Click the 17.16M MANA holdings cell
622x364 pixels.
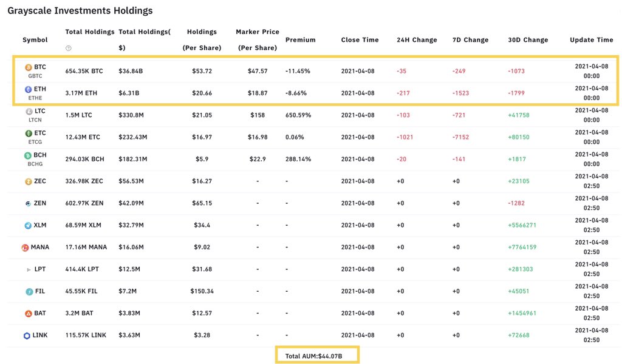(86, 247)
